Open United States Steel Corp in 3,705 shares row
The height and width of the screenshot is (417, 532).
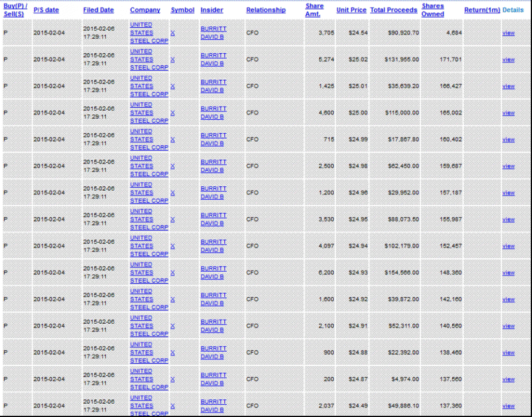tap(149, 33)
